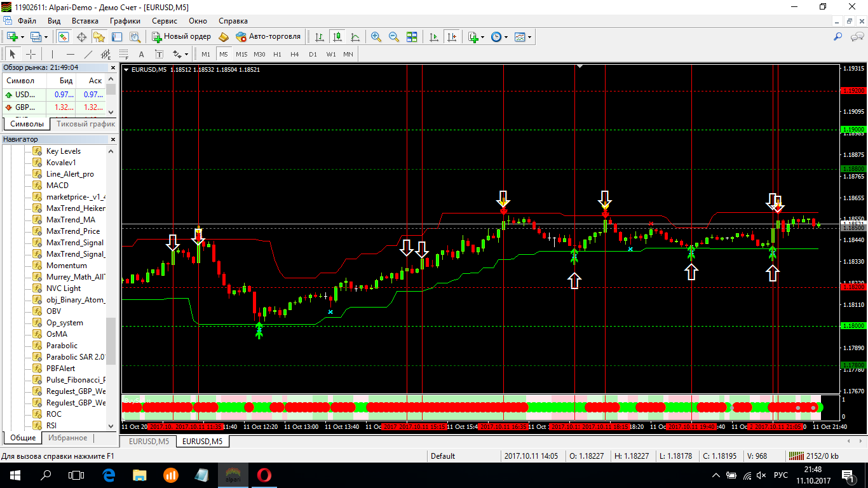Switch chart to line chart mode
The image size is (868, 488).
[x=355, y=37]
